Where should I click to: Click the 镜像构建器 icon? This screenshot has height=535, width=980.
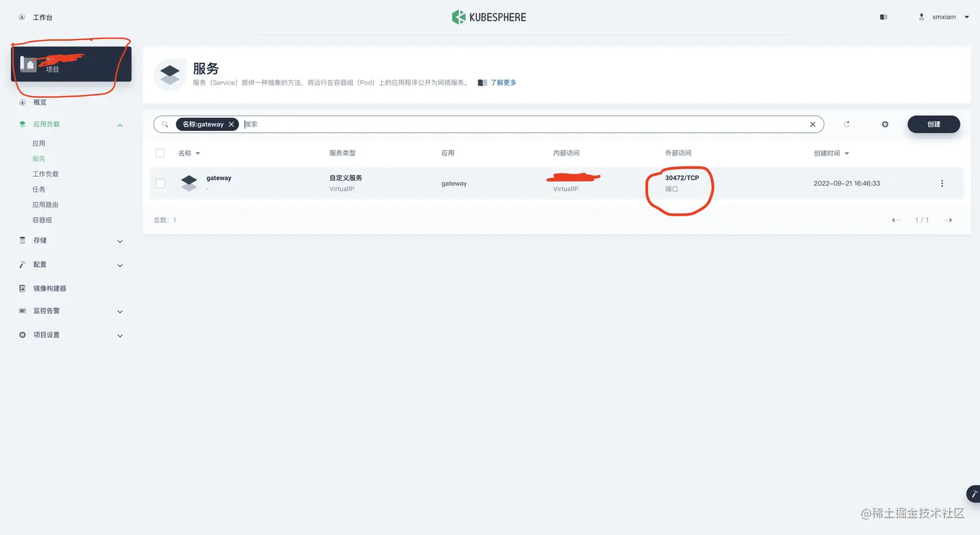(23, 288)
